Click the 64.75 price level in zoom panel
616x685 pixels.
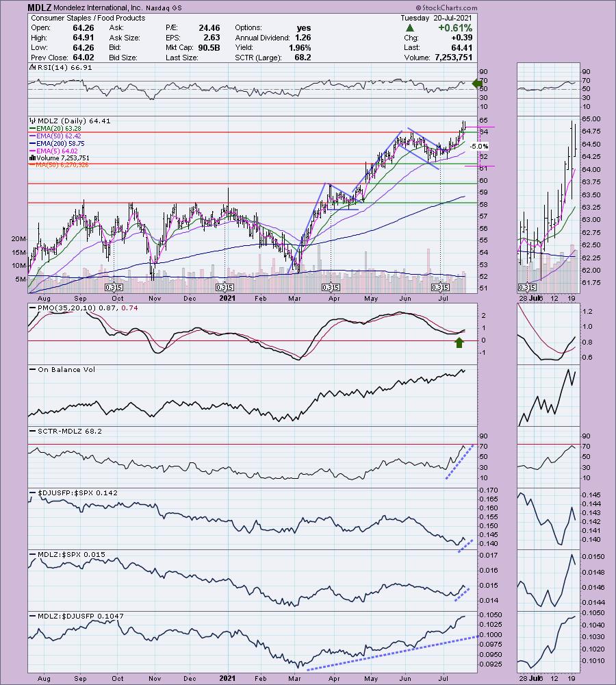(590, 131)
